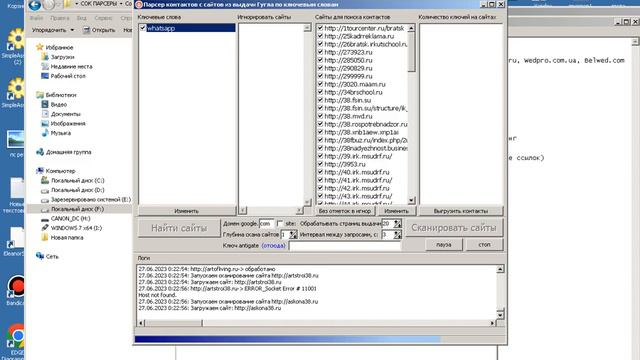
Task: Uncheck http://38.mvd.ru site checkbox
Action: (320, 116)
